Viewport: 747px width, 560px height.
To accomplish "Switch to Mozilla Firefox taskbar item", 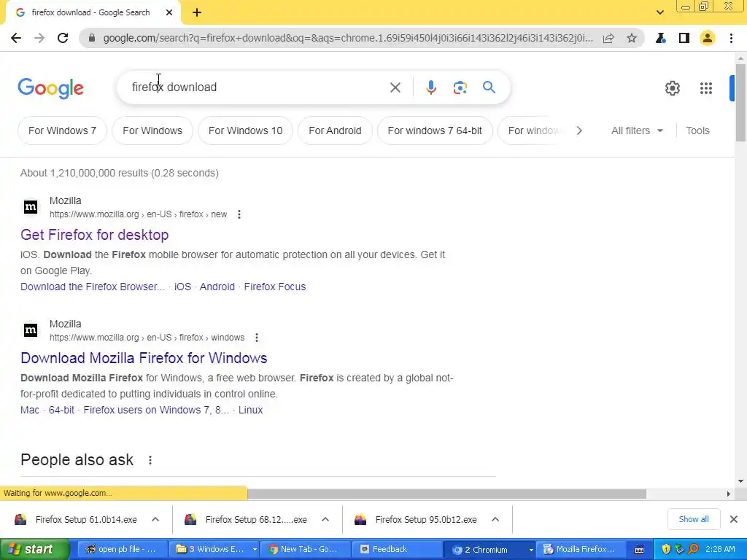I will (x=581, y=550).
